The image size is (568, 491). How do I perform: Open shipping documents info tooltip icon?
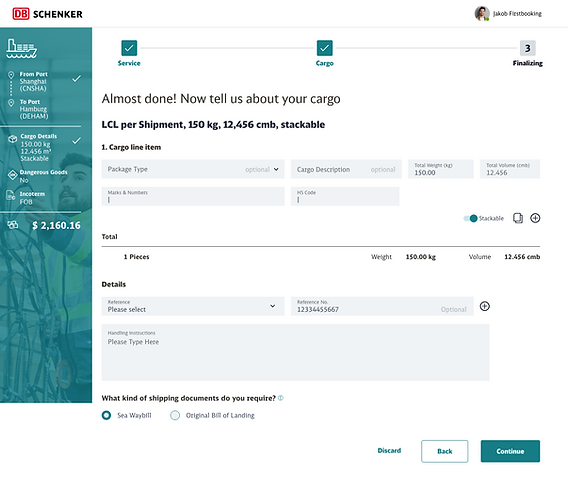[x=281, y=398]
